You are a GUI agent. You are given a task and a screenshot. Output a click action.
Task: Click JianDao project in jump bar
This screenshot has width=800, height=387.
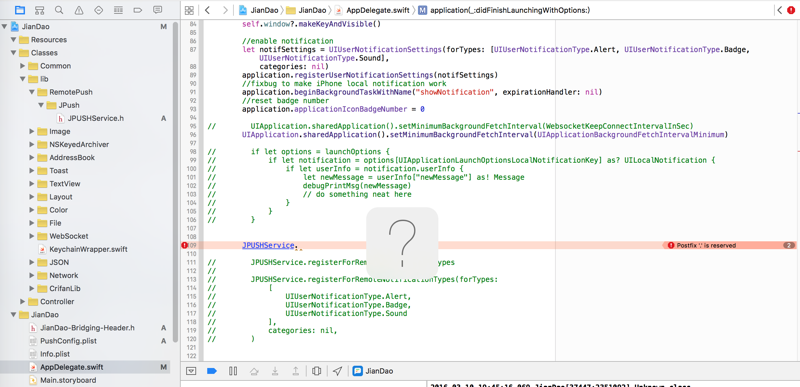(x=259, y=10)
